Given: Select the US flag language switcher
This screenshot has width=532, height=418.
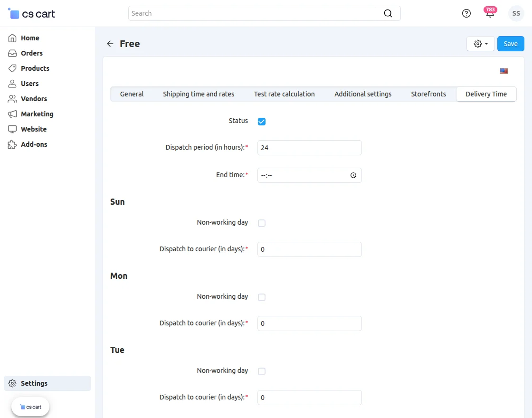Looking at the screenshot, I should coord(504,71).
